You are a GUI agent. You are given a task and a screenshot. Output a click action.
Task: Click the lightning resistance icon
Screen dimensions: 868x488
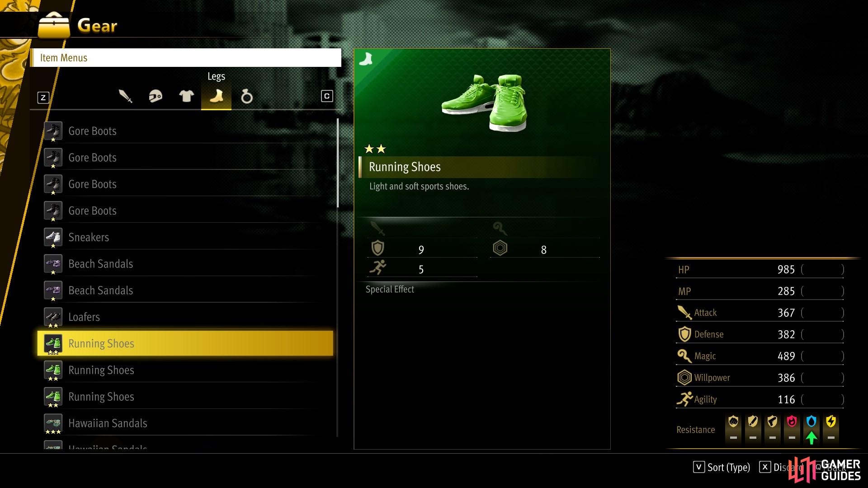coord(831,422)
